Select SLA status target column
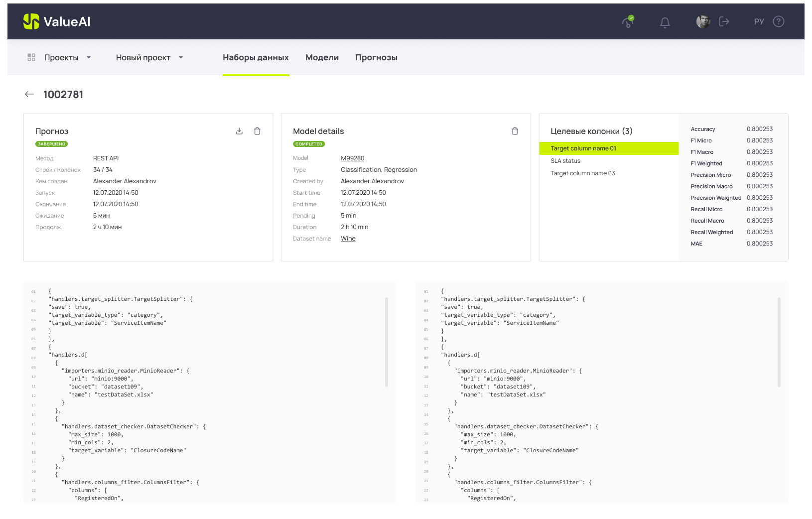 [x=565, y=161]
